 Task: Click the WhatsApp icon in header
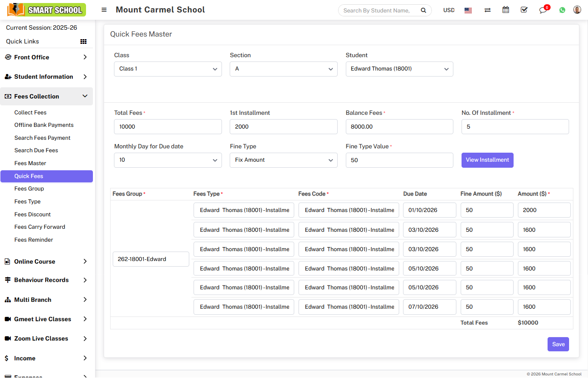[562, 10]
